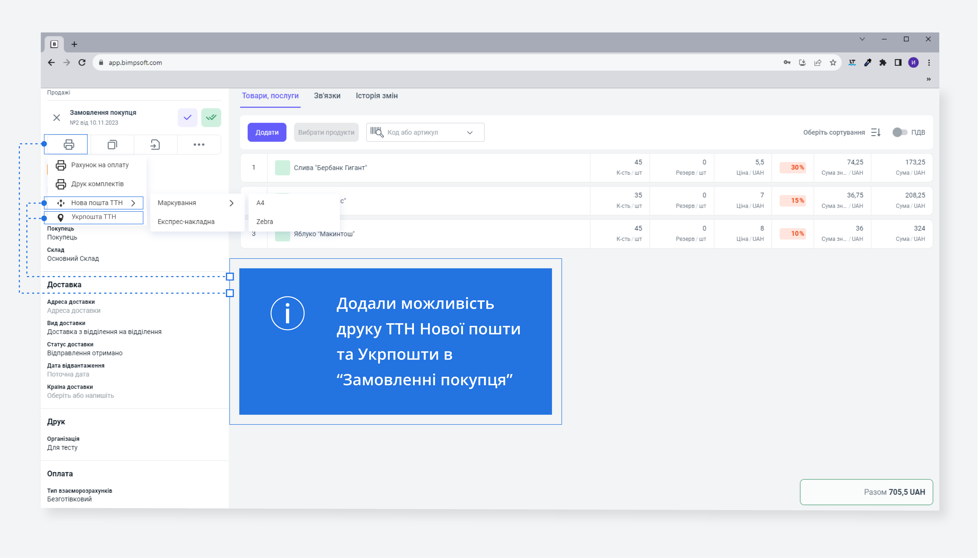Image resolution: width=980 pixels, height=558 pixels.
Task: Click the browser bookmark star icon
Action: click(833, 63)
